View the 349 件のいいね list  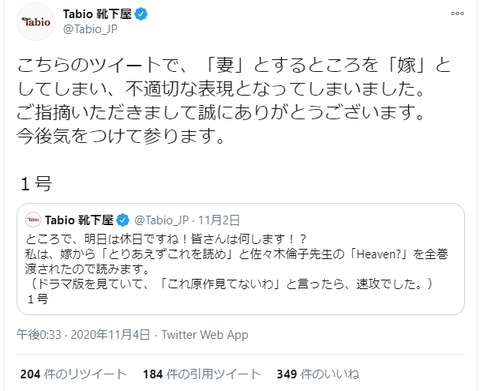pyautogui.click(x=318, y=374)
